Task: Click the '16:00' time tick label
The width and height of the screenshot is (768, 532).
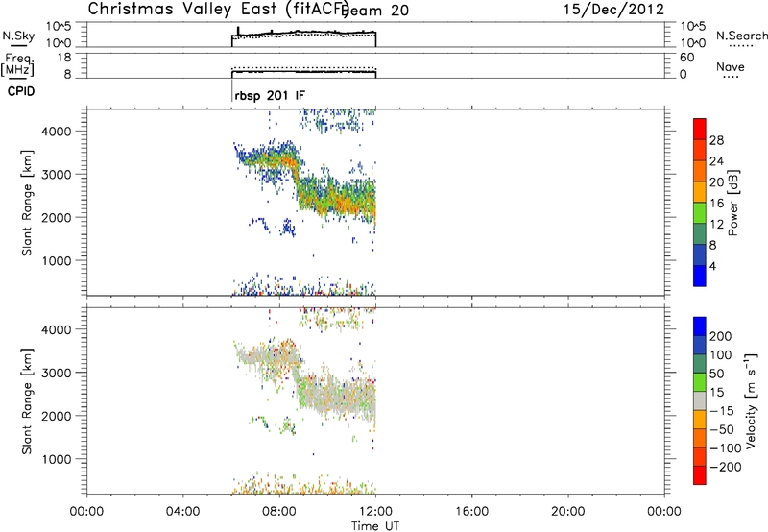Action: (x=471, y=512)
